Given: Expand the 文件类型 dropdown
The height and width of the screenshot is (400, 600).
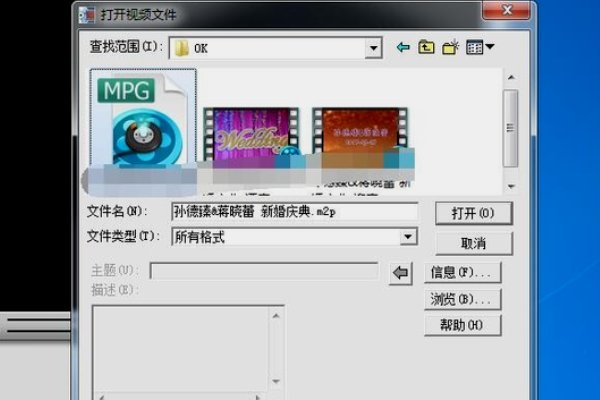Looking at the screenshot, I should [x=408, y=237].
